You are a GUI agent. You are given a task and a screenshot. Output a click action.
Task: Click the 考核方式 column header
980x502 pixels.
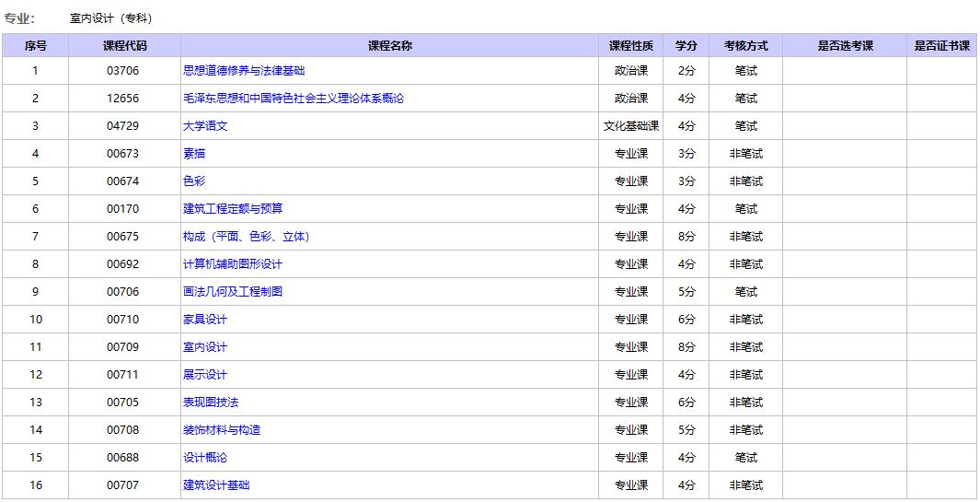pyautogui.click(x=745, y=46)
